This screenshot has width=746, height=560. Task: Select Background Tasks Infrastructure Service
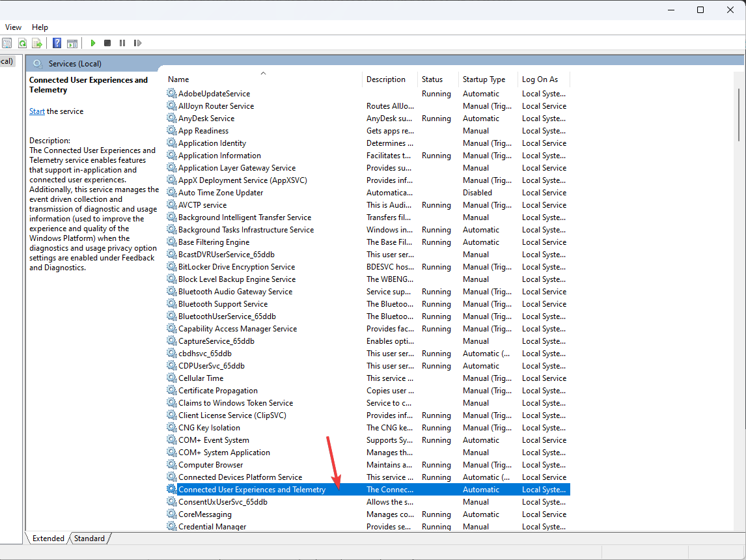368,230
